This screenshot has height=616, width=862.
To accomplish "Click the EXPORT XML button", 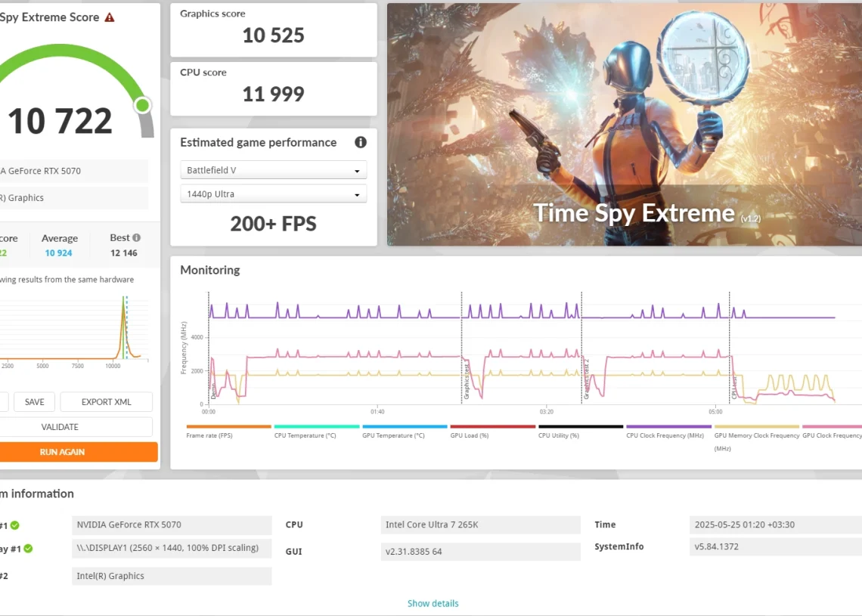I will (x=106, y=401).
